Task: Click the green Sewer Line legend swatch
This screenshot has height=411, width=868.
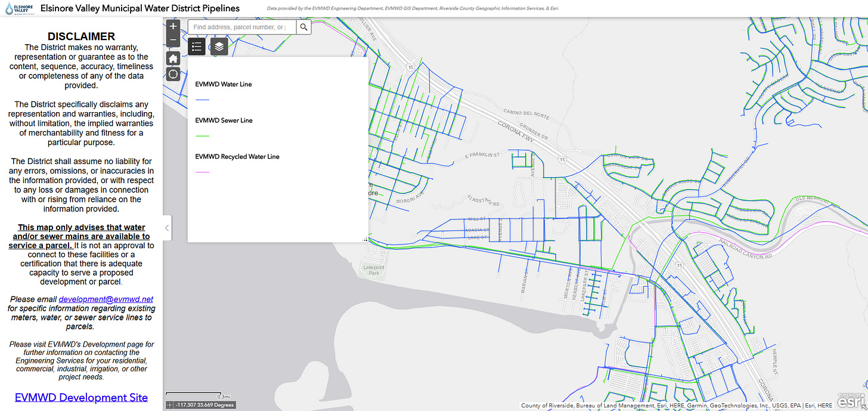Action: (203, 136)
